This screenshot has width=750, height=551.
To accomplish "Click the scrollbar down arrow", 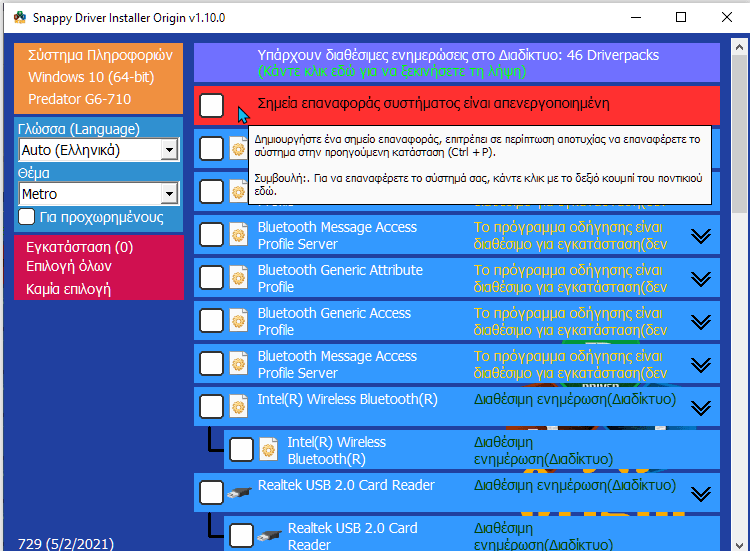I will pyautogui.click(x=739, y=545).
